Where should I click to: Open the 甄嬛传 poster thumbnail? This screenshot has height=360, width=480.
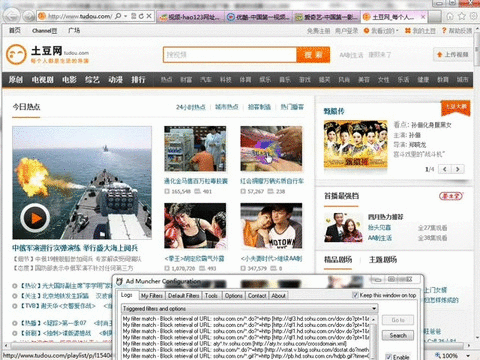[x=355, y=144]
